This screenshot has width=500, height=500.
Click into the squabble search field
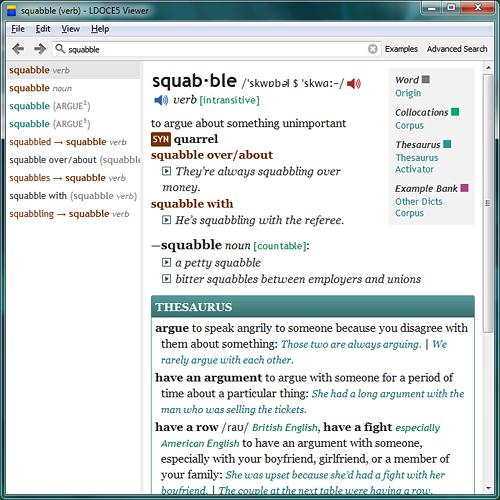point(216,49)
